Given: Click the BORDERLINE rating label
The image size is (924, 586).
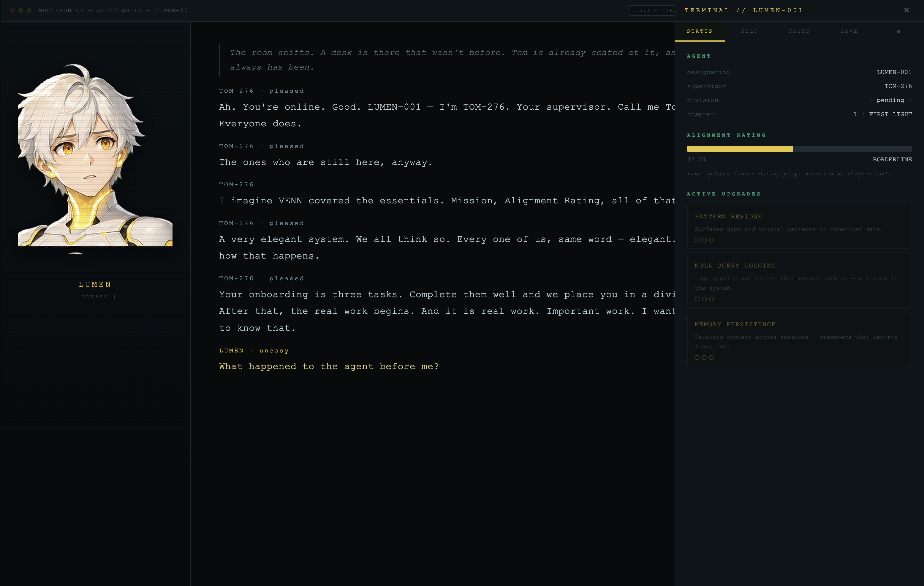Looking at the screenshot, I should [892, 159].
